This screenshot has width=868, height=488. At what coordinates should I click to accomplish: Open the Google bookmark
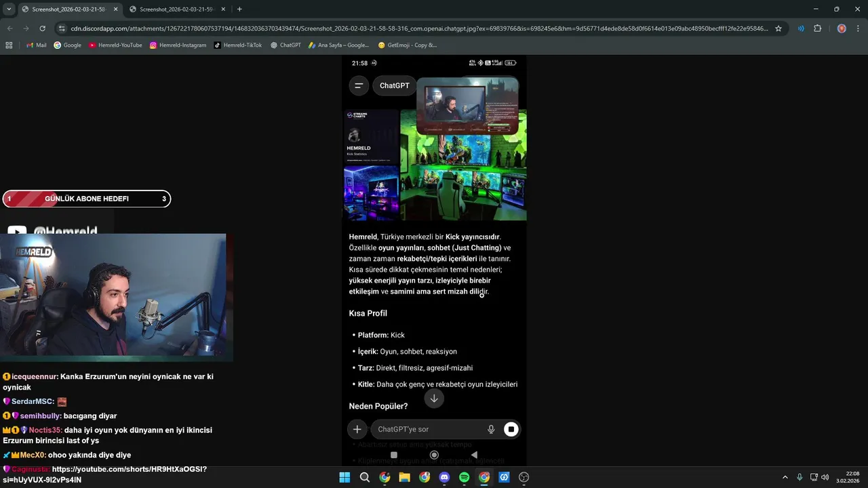(68, 45)
